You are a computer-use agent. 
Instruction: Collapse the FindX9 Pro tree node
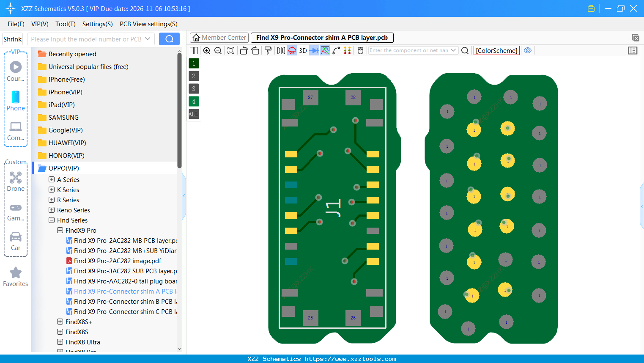(60, 230)
